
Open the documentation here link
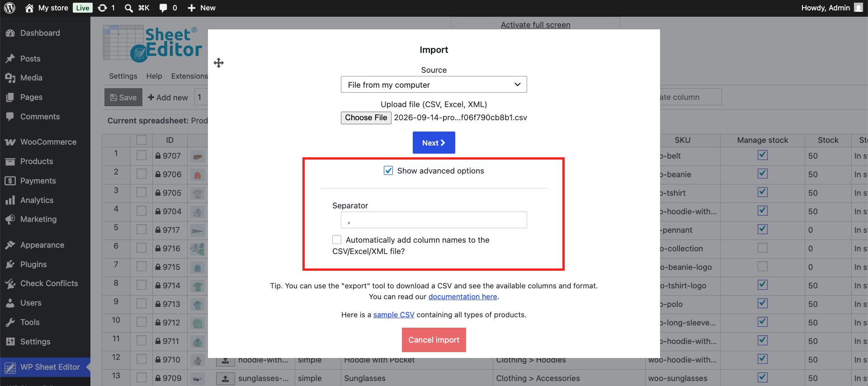[x=462, y=297]
